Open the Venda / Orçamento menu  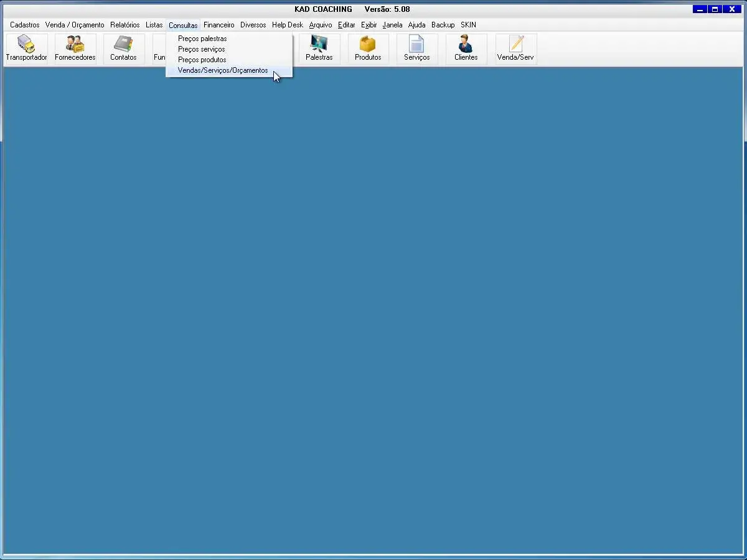tap(75, 25)
